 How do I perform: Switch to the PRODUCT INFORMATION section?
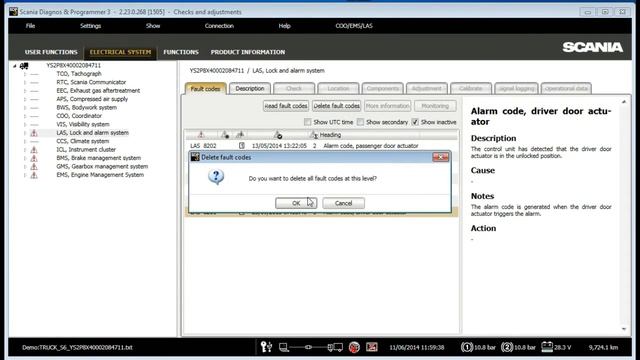pos(248,52)
